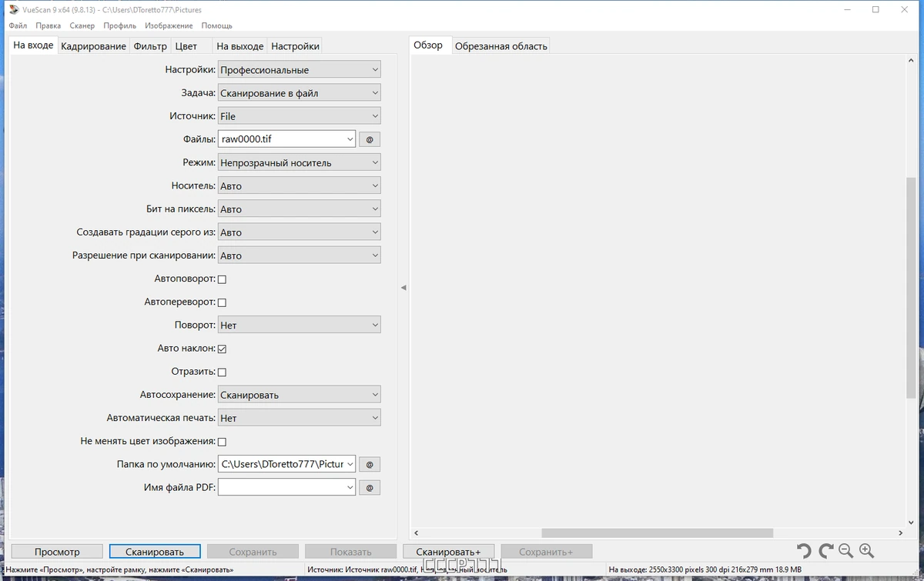Viewport: 924px width, 581px height.
Task: Switch to the Кадрирование tab
Action: tap(93, 46)
